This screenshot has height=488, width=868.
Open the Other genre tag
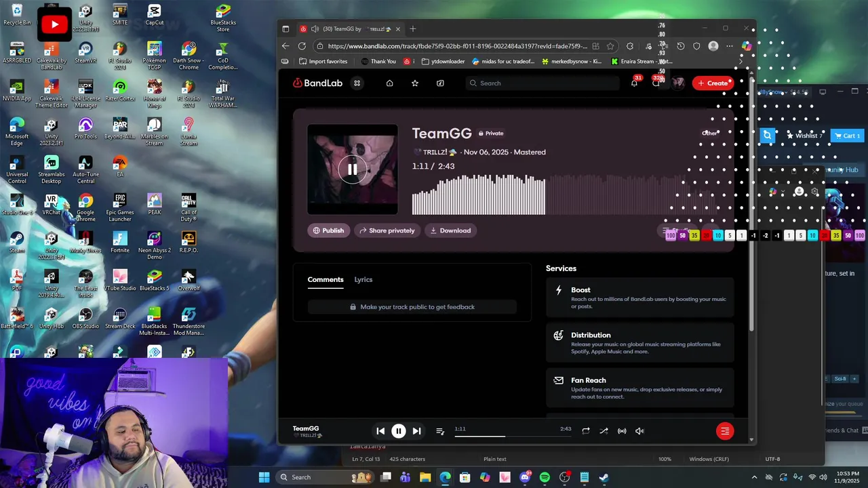coord(710,133)
